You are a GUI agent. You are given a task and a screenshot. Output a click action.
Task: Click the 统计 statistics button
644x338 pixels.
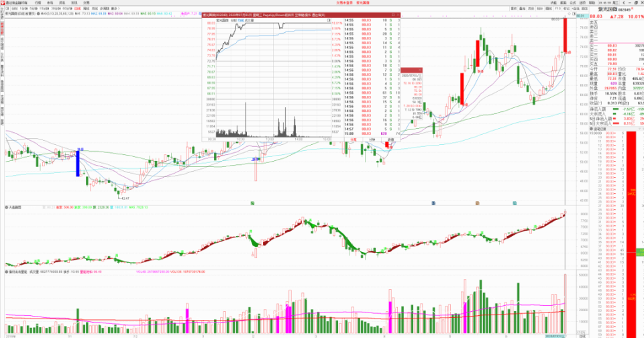[x=539, y=9]
